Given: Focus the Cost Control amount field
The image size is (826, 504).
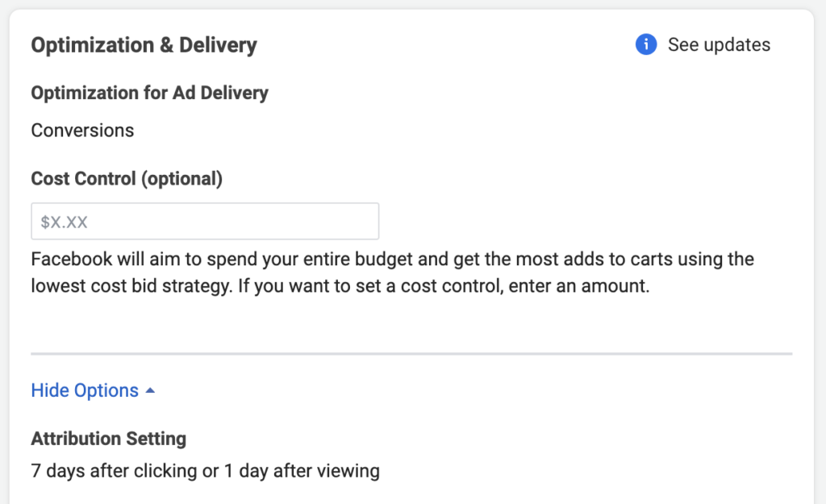Looking at the screenshot, I should [205, 222].
